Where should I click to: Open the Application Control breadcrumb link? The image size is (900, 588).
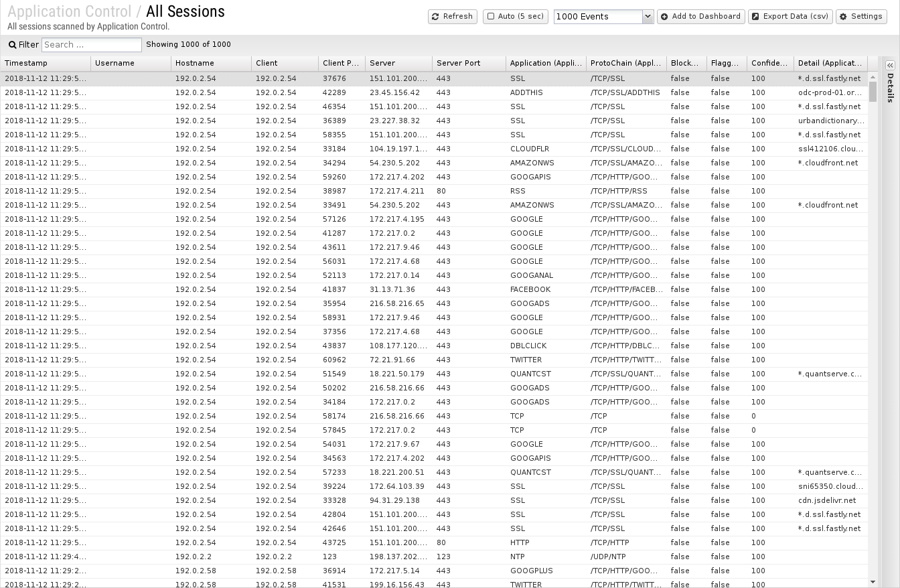(69, 11)
